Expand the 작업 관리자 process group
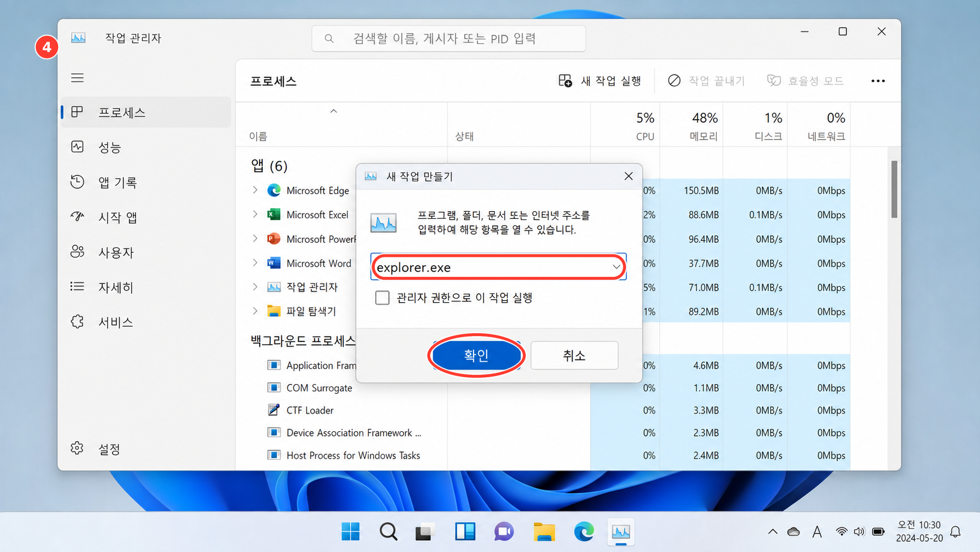 tap(255, 287)
